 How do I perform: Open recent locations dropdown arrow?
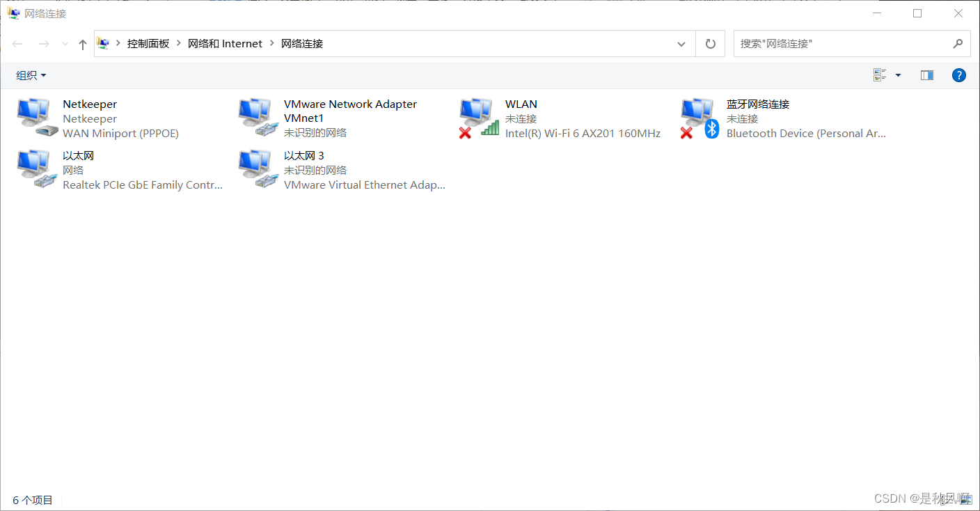click(x=65, y=44)
